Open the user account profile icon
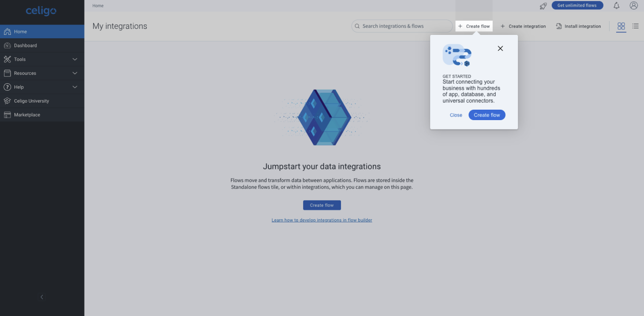The width and height of the screenshot is (644, 316). pos(633,5)
